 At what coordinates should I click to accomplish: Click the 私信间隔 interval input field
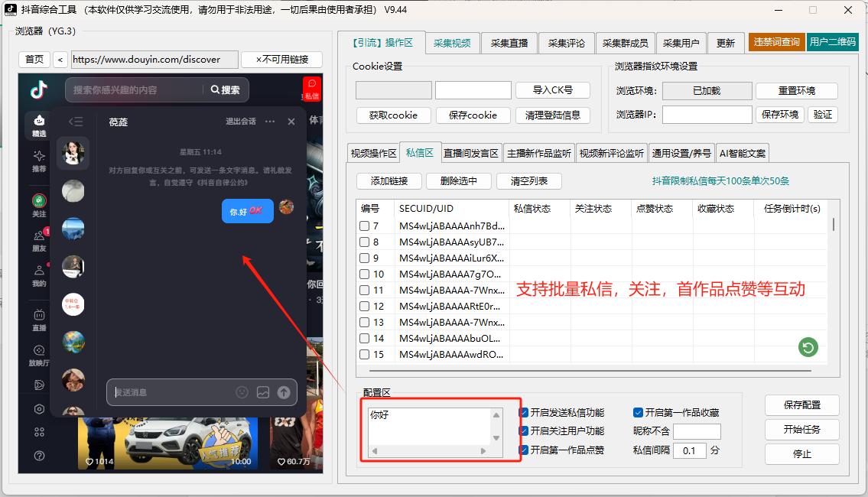click(x=690, y=450)
